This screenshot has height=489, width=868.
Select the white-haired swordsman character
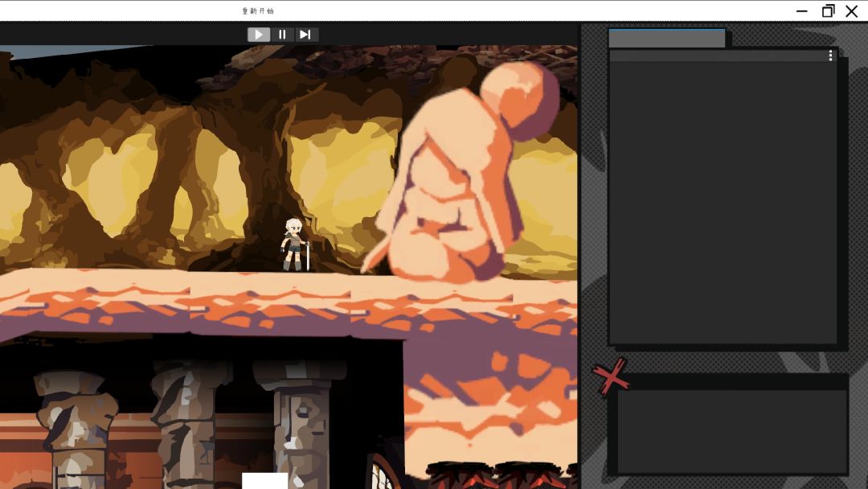[294, 244]
